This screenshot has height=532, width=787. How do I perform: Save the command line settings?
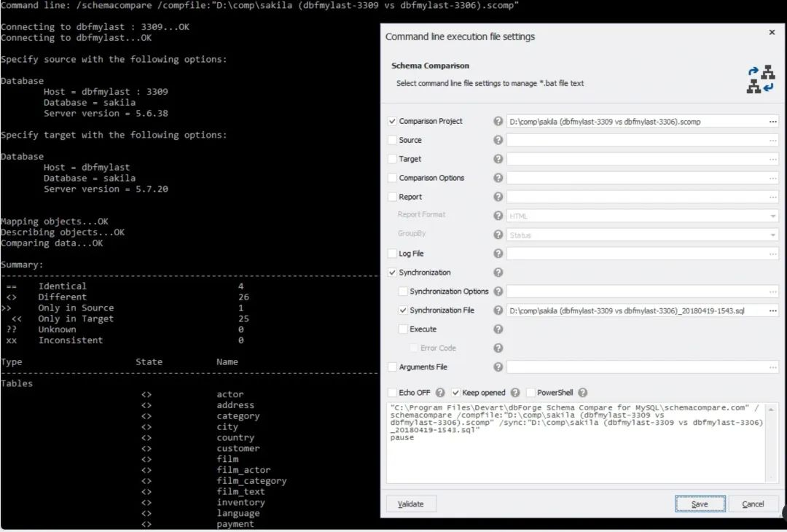(699, 503)
